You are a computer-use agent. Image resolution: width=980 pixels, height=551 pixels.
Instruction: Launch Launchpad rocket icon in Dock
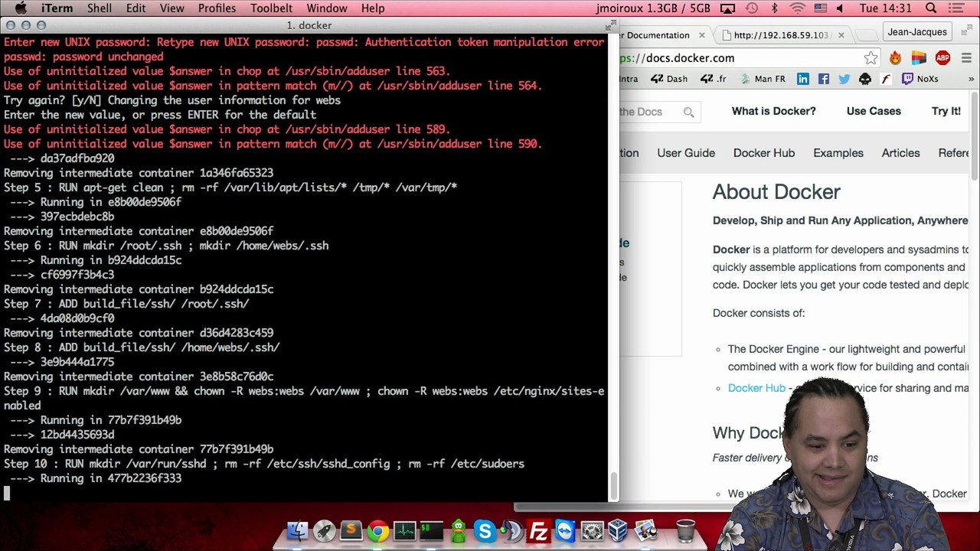(x=324, y=530)
